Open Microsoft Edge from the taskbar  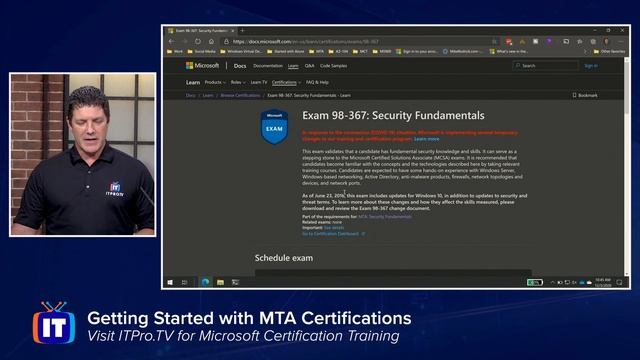click(x=205, y=282)
